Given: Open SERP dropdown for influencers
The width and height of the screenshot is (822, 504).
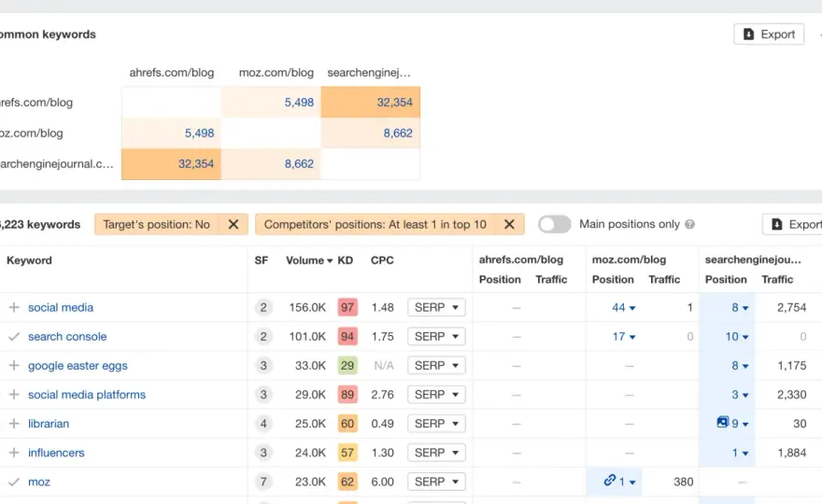Looking at the screenshot, I should pos(436,453).
